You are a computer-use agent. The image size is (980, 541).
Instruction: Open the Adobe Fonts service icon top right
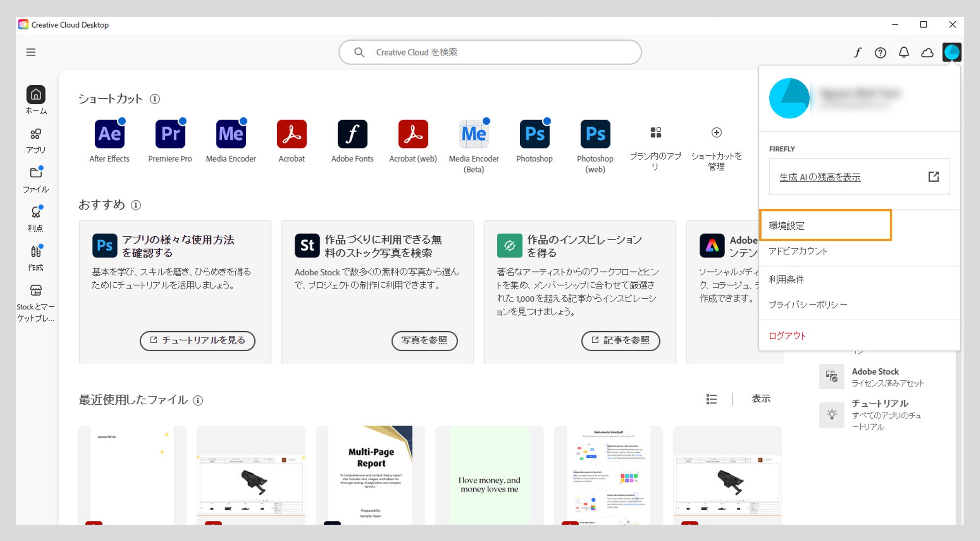857,52
